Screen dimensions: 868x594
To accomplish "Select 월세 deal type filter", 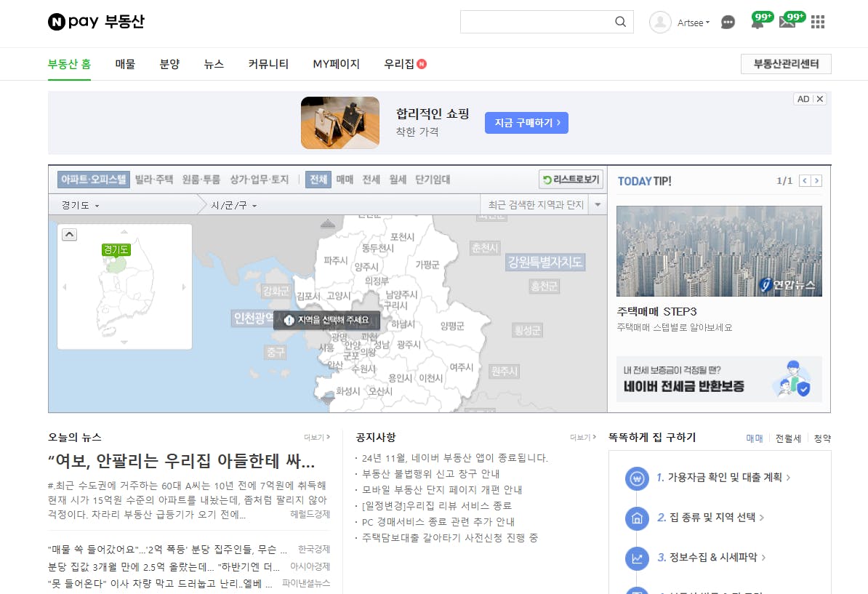I will click(x=398, y=180).
